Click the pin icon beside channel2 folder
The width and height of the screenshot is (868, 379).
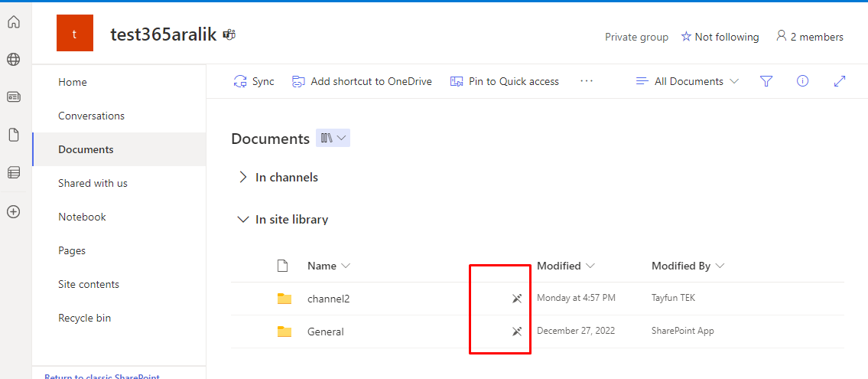click(x=517, y=299)
